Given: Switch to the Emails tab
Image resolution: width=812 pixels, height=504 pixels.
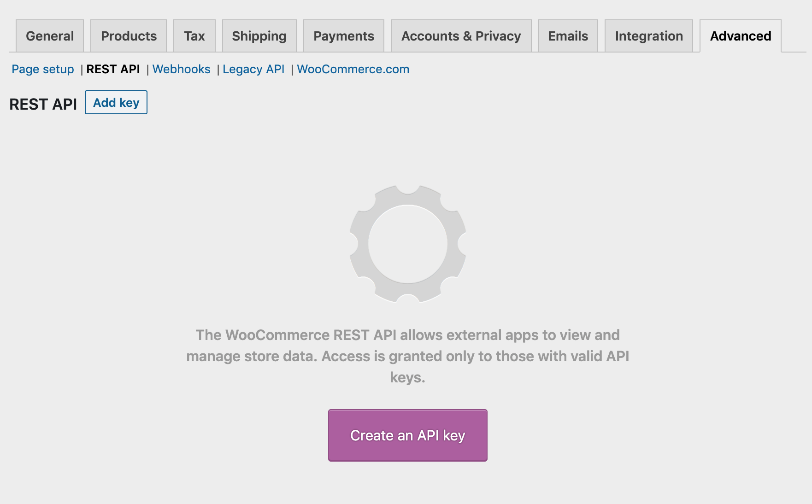Looking at the screenshot, I should click(x=568, y=36).
